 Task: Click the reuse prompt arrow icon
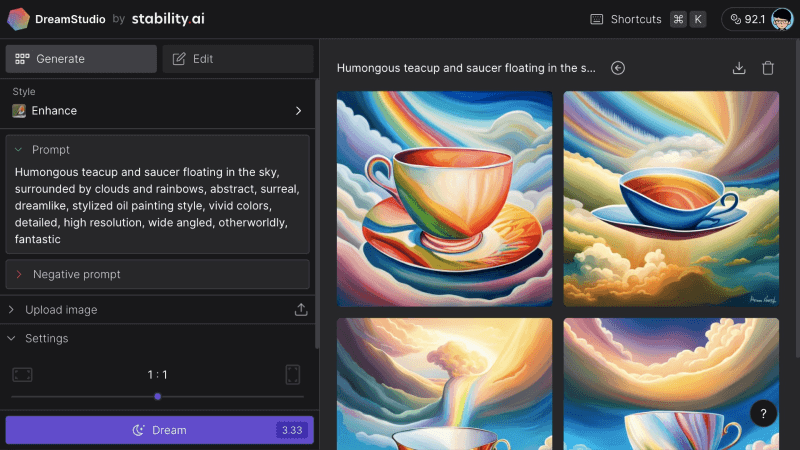coord(618,68)
